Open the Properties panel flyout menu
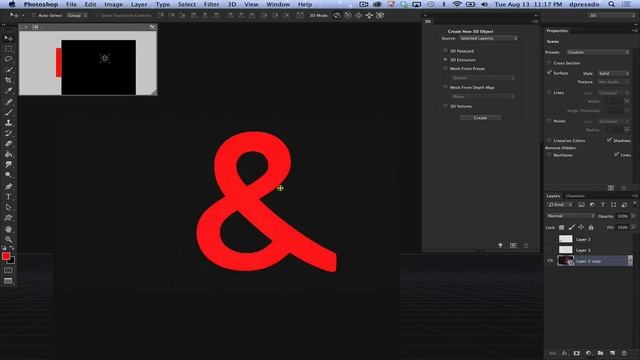Screen dimensions: 640x360 (x=634, y=31)
